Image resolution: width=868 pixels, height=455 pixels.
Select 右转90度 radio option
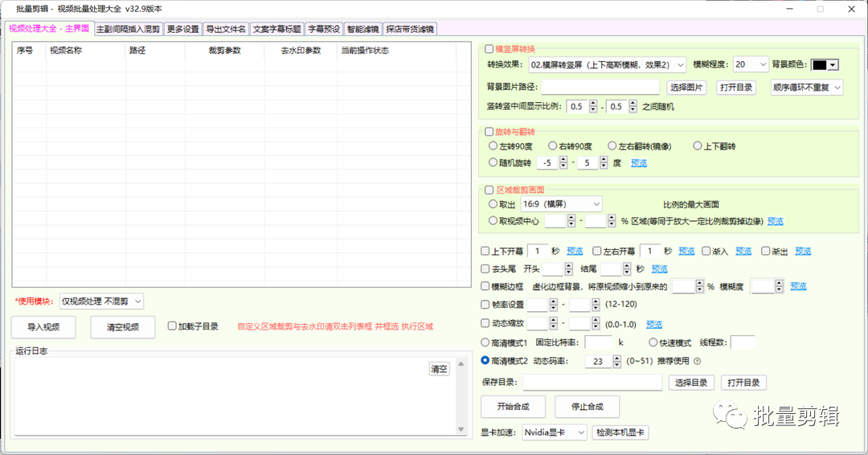[x=552, y=146]
